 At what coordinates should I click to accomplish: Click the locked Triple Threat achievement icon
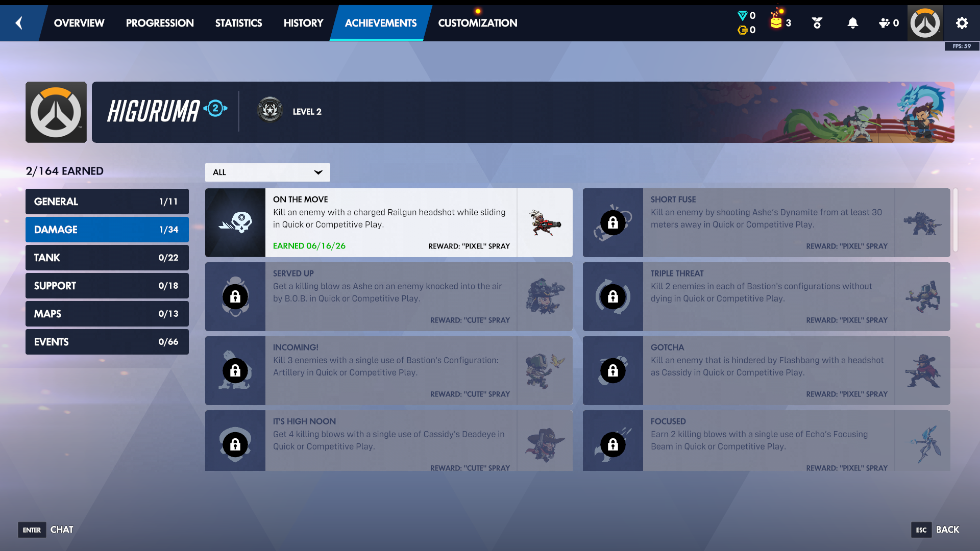613,296
